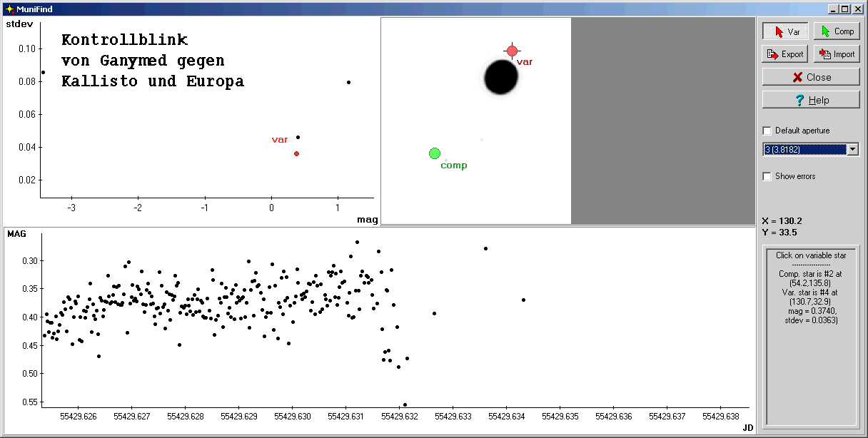868x438 pixels.
Task: Click the red variable star marker in image
Action: pos(512,51)
